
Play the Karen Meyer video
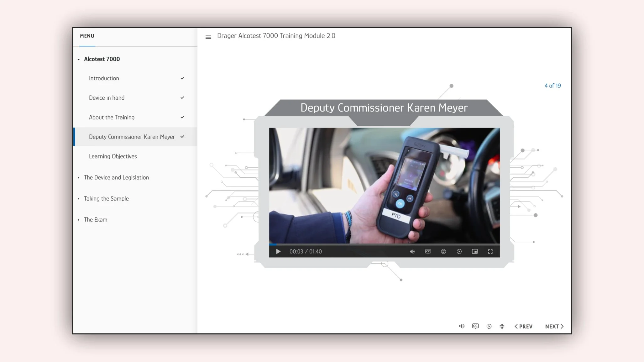278,251
